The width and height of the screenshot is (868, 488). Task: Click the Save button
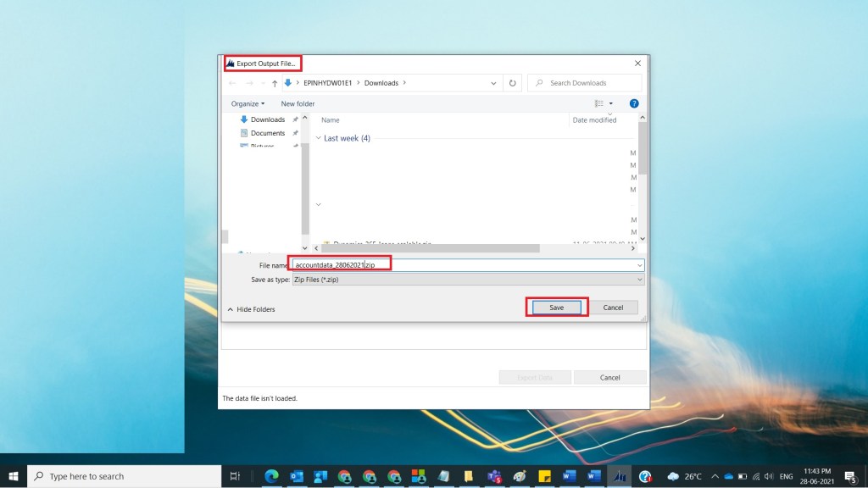pyautogui.click(x=556, y=308)
